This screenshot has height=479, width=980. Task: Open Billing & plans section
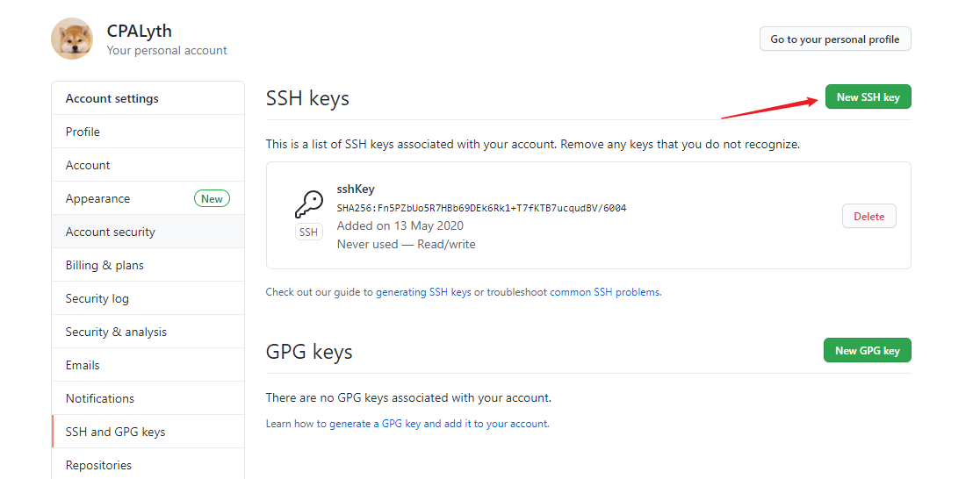pos(104,265)
